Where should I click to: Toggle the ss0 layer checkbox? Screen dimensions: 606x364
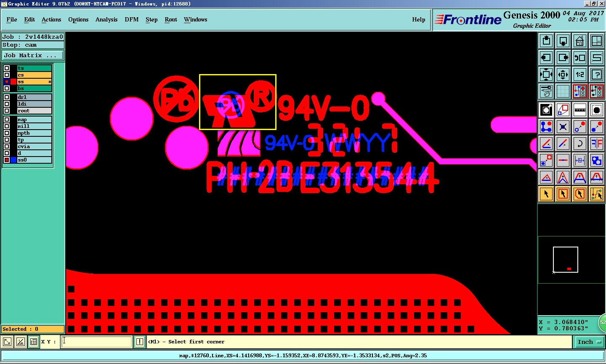pos(7,160)
